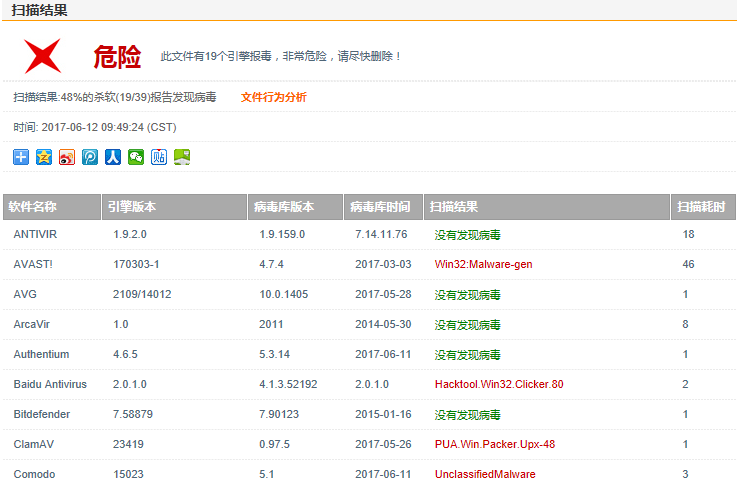Click the Win32:Malware-gen result for AVAST!

pos(483,265)
